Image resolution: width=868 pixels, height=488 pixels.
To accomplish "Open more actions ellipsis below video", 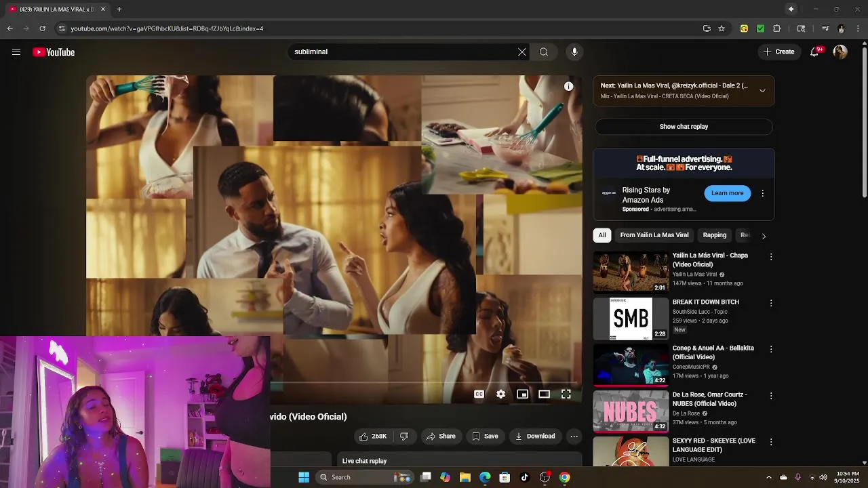I will (574, 436).
